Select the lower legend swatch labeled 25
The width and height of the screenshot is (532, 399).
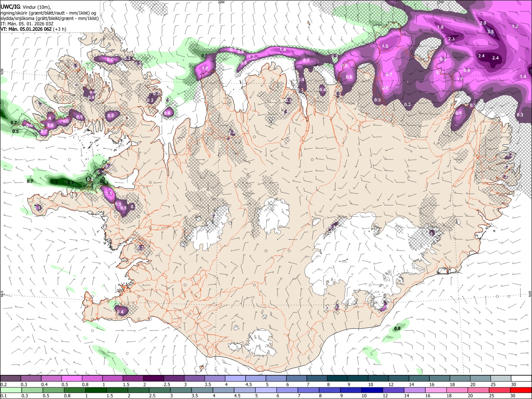(x=500, y=390)
